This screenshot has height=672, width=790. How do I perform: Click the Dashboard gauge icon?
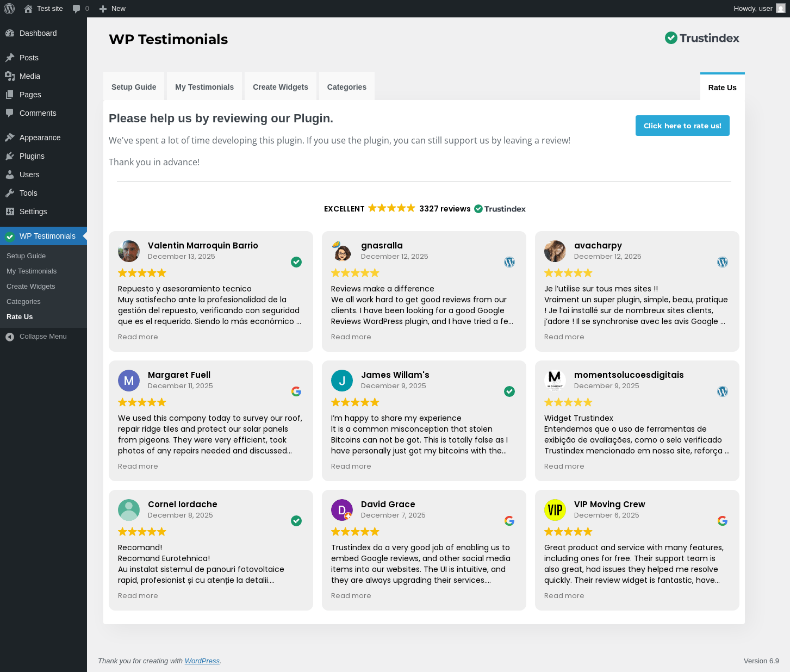point(10,33)
